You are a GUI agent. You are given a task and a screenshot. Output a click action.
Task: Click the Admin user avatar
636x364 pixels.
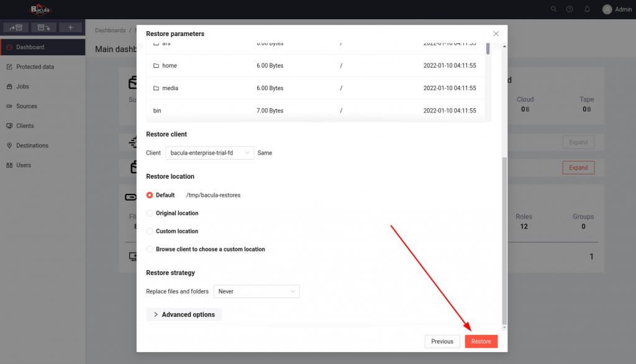[x=607, y=9]
